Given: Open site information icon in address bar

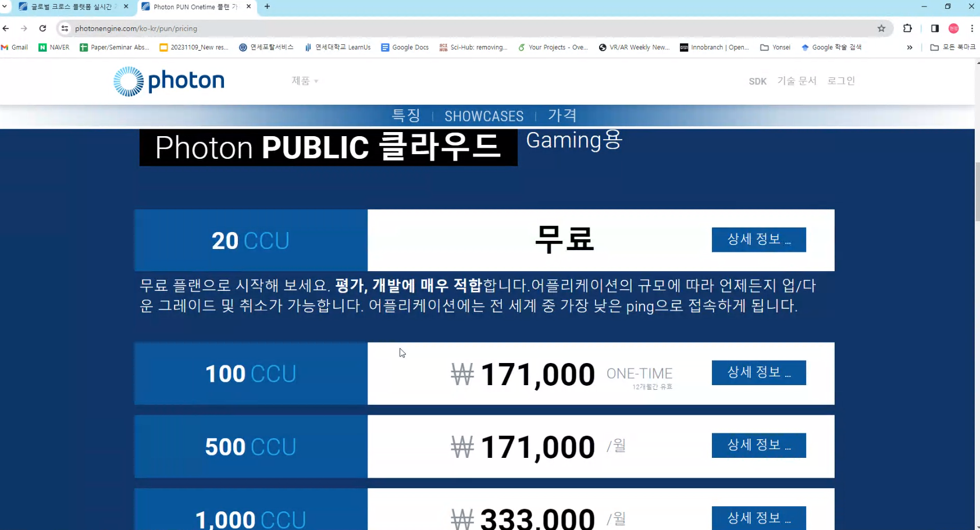Looking at the screenshot, I should (65, 28).
